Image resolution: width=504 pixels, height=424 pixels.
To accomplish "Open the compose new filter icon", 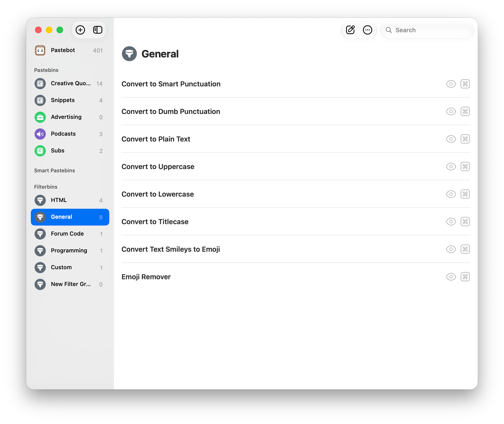I will tap(350, 30).
